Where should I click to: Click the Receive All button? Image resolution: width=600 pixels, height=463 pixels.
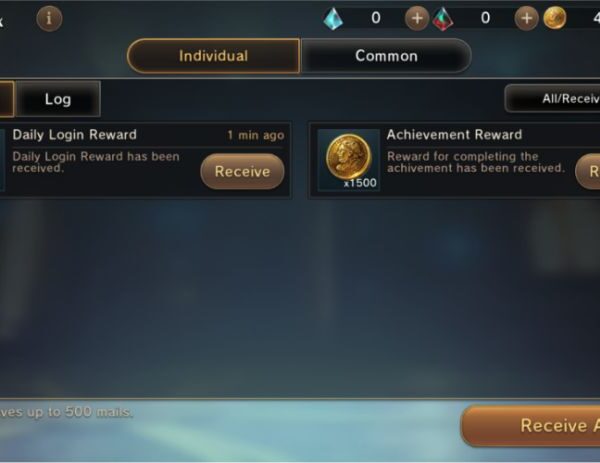pos(531,426)
